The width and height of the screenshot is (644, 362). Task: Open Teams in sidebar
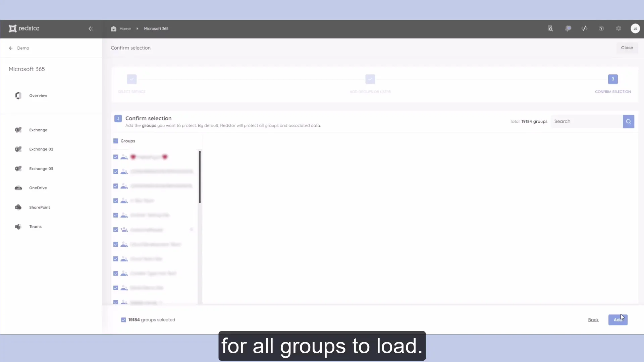pos(35,227)
